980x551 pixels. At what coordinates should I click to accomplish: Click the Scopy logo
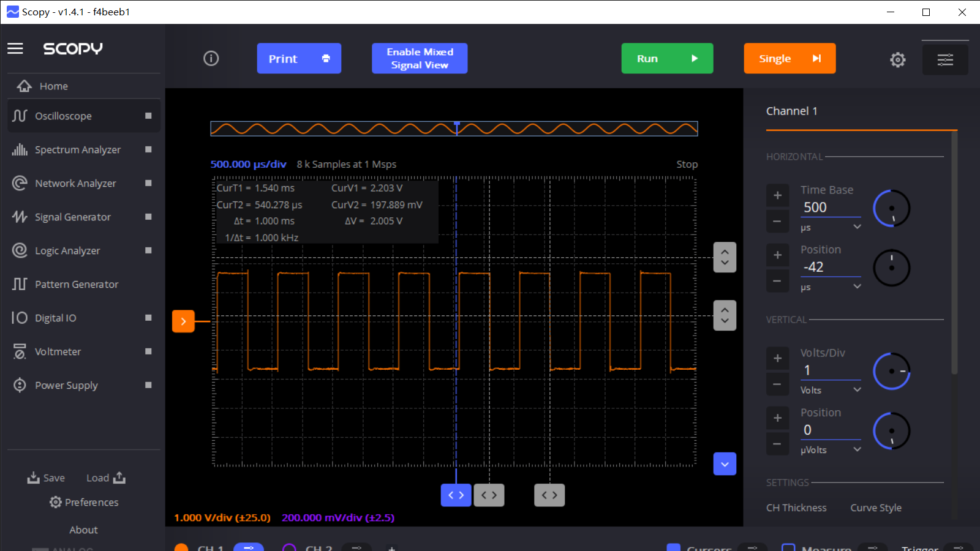pyautogui.click(x=73, y=48)
